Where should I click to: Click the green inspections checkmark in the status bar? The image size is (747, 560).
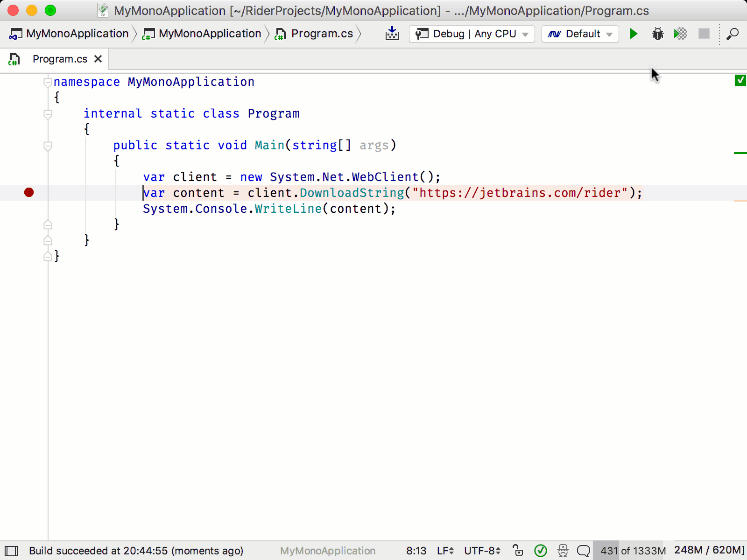click(541, 551)
